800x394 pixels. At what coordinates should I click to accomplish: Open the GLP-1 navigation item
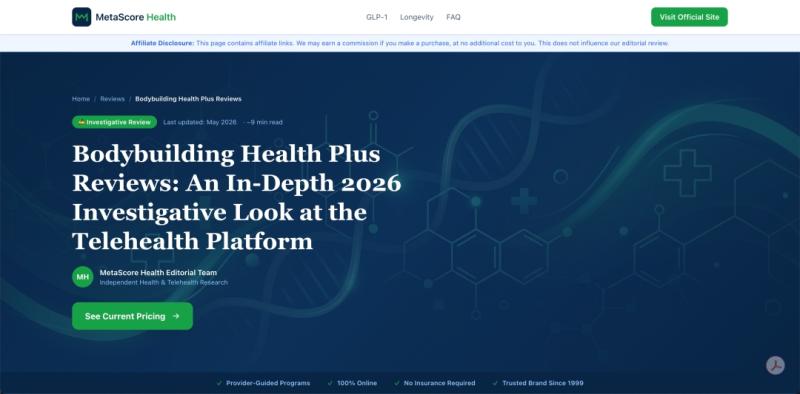(x=377, y=17)
